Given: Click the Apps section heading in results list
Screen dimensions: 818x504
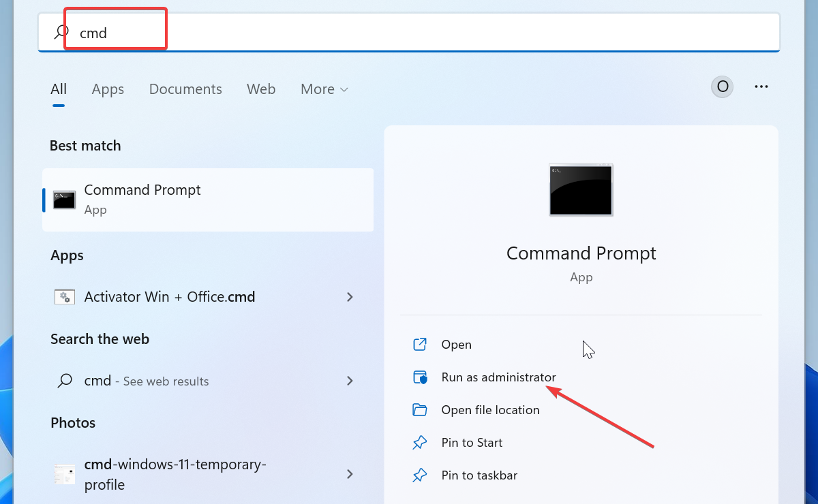Looking at the screenshot, I should click(x=67, y=256).
